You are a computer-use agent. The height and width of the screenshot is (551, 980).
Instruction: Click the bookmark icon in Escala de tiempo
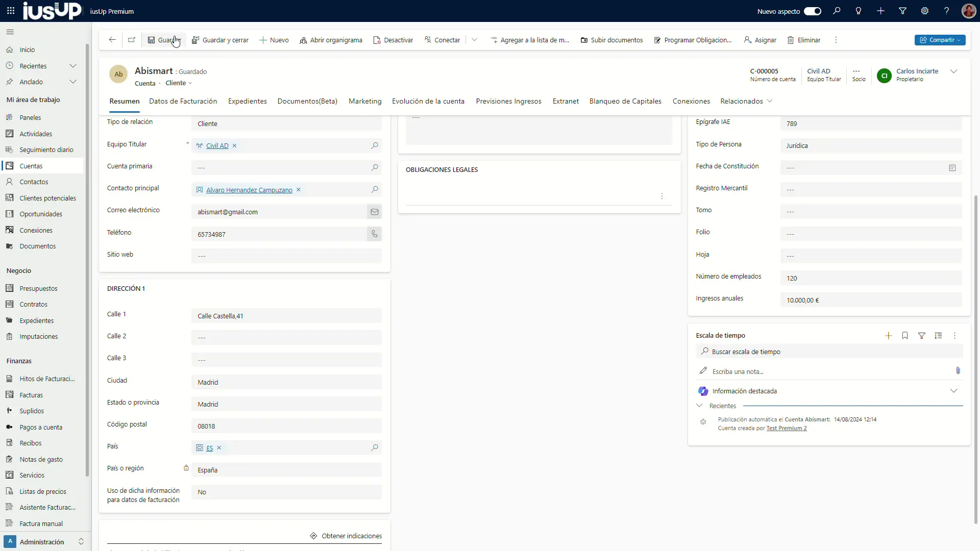(x=905, y=336)
